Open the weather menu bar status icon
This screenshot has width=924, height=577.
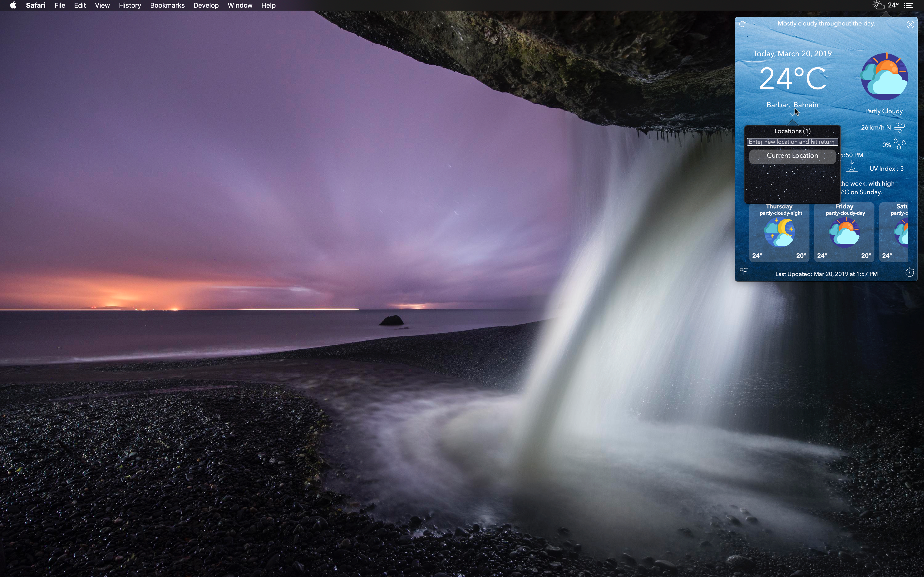tap(879, 5)
